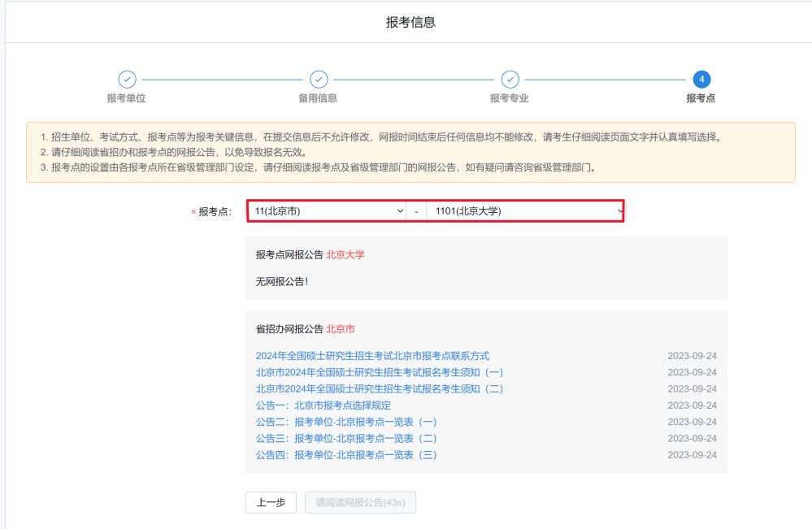The image size is (812, 529).
Task: Open 报名考生须知（一） announcement link
Action: pos(380,372)
